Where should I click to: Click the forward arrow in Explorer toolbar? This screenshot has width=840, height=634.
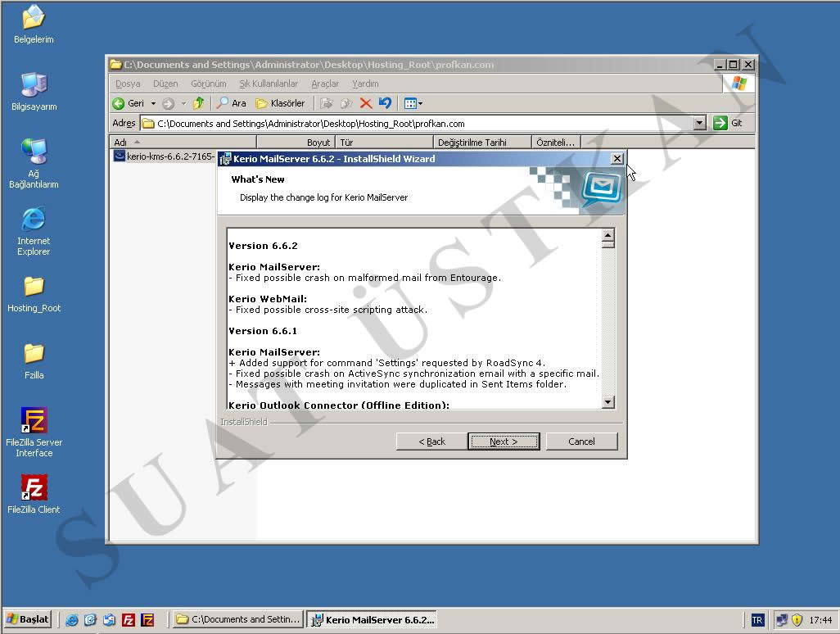coord(168,103)
